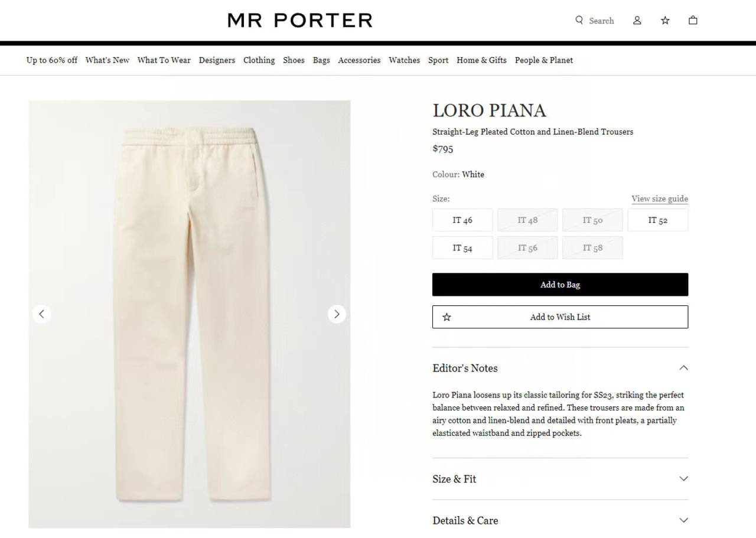This screenshot has width=756, height=538.
Task: Click the MR PORTER logo
Action: click(300, 20)
